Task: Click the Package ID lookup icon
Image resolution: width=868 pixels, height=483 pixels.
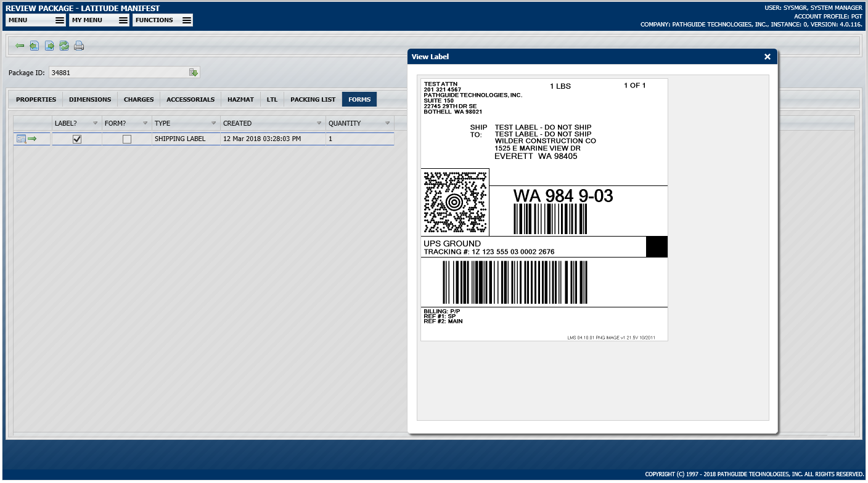Action: click(194, 72)
